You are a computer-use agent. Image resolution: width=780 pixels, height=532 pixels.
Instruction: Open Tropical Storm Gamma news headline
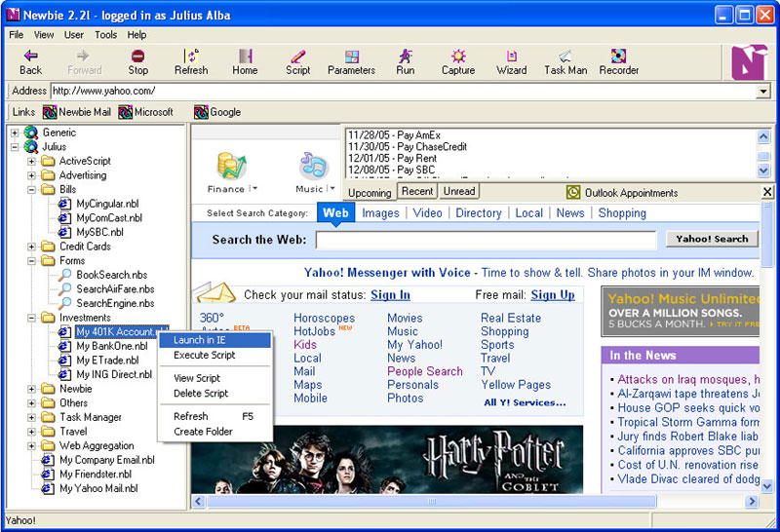[688, 422]
